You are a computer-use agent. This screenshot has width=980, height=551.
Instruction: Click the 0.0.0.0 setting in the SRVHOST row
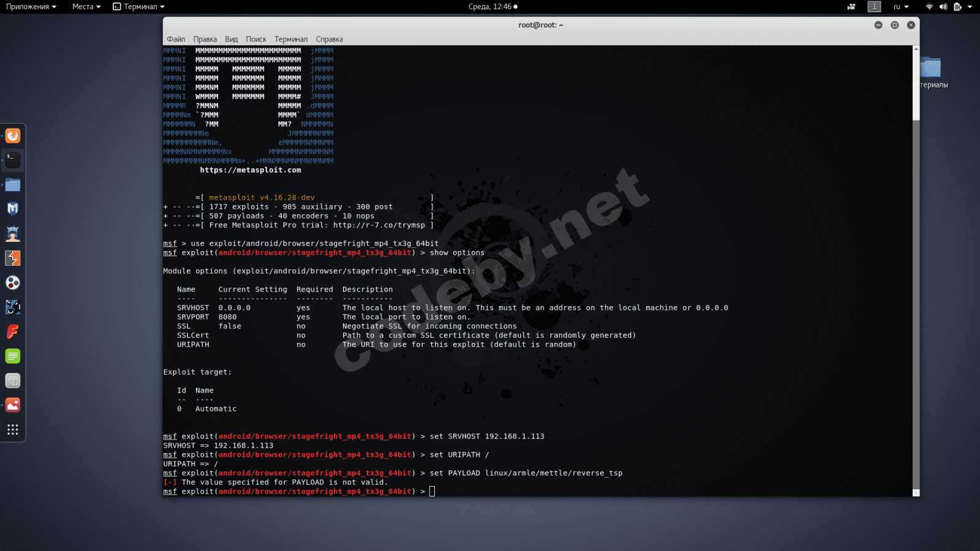[x=235, y=308]
